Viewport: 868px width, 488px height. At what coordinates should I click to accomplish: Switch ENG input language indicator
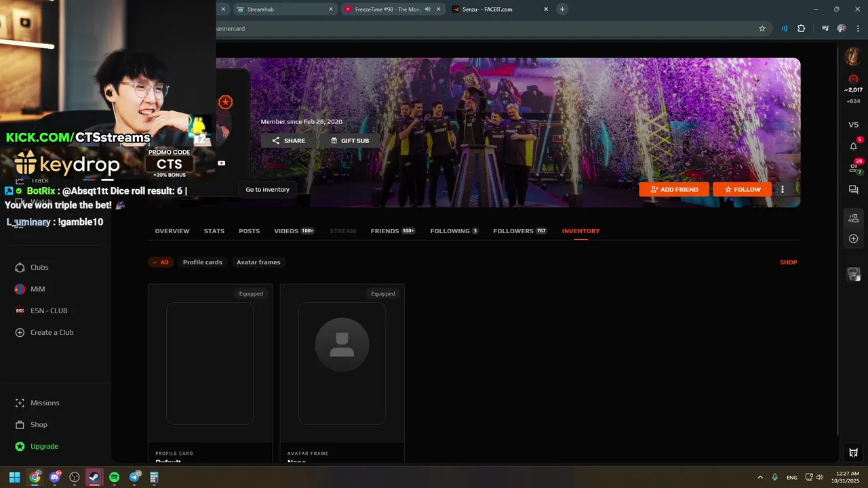[792, 478]
